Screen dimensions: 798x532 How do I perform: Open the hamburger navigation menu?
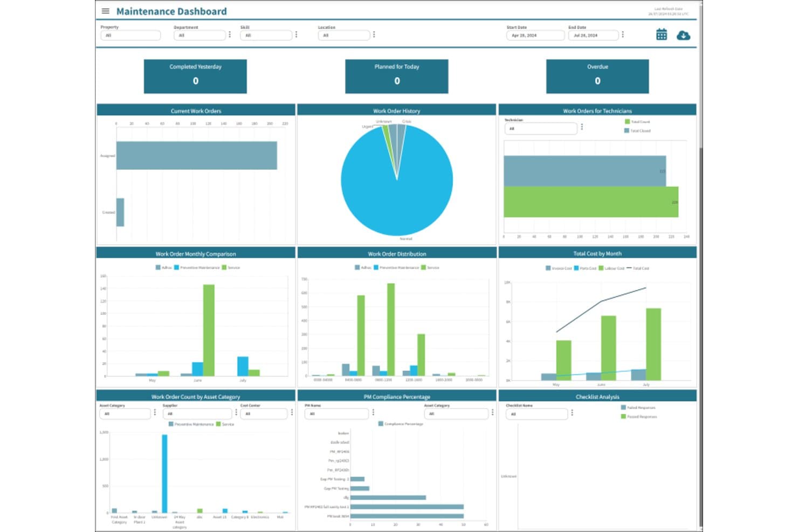point(106,11)
